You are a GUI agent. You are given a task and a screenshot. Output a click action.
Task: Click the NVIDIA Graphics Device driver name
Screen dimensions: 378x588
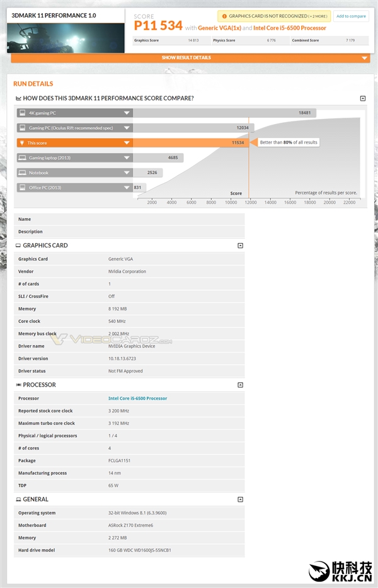coord(132,346)
